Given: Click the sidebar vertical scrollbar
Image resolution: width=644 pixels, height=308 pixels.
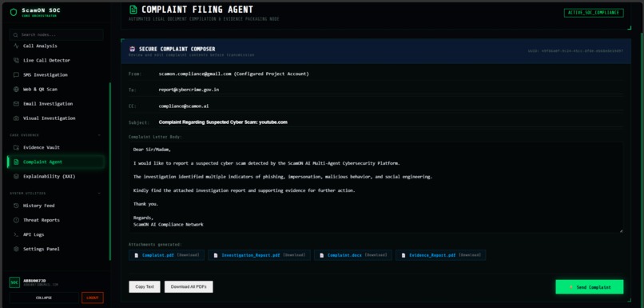Looking at the screenshot, I should [x=109, y=172].
